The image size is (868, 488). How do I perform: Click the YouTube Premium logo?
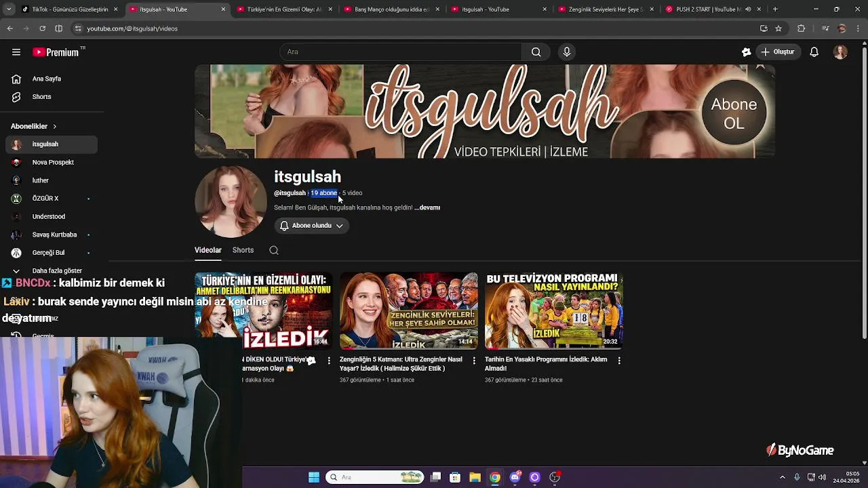[56, 52]
